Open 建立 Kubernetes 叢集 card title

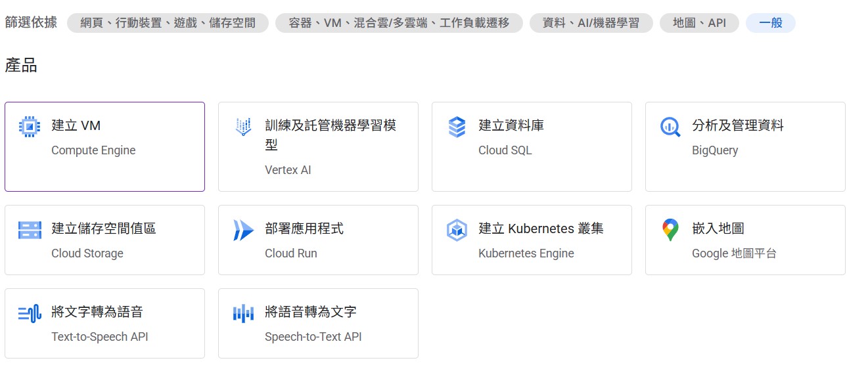click(541, 229)
